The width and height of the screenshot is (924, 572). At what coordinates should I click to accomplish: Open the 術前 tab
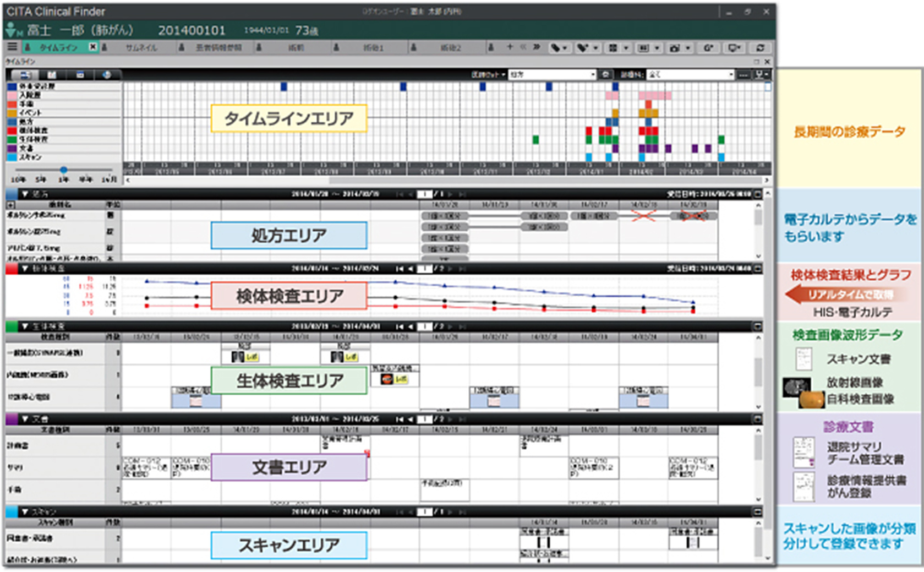[296, 48]
